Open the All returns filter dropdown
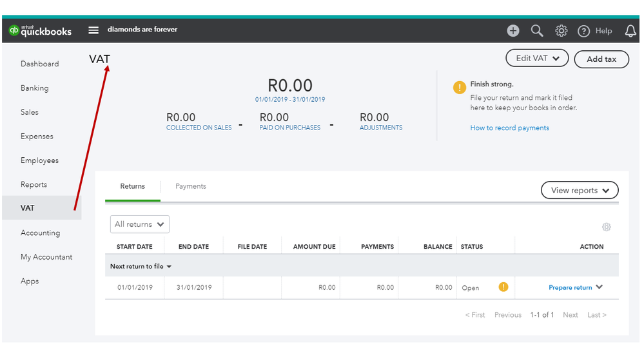 point(139,224)
